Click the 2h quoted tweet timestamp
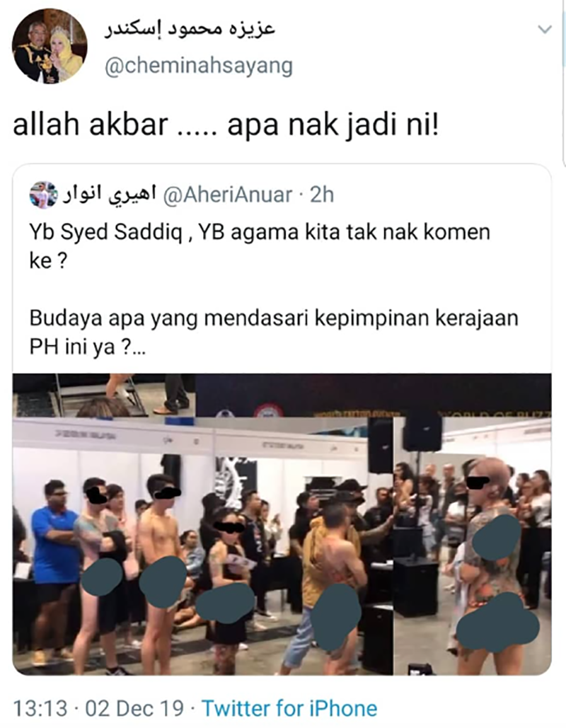566x728 pixels. point(322,195)
